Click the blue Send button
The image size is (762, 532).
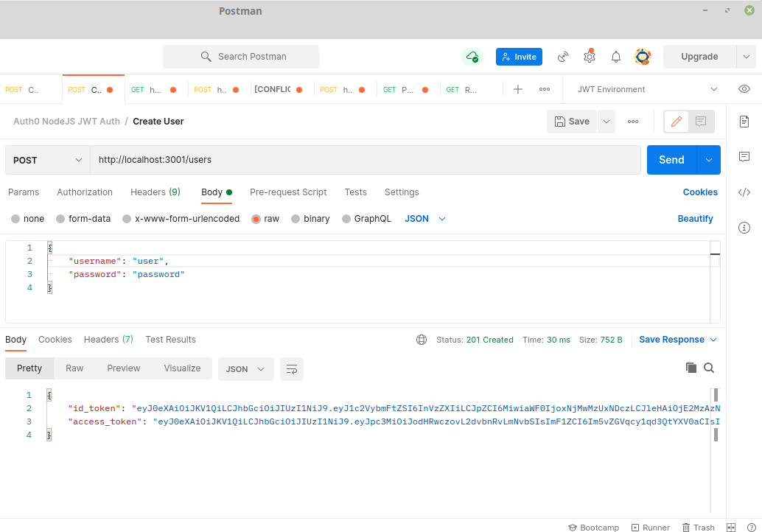(x=671, y=160)
